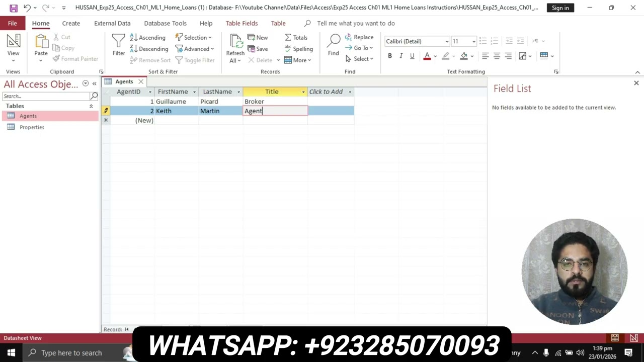
Task: Align text left in Text Formatting
Action: pos(485,56)
